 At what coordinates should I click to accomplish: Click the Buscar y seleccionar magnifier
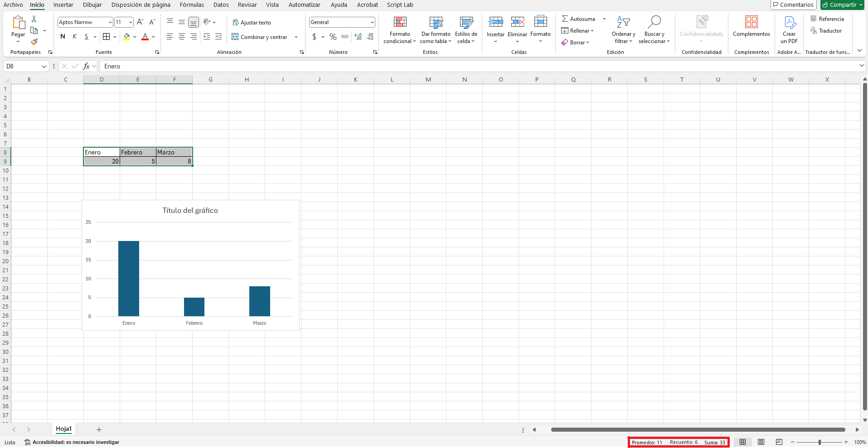[654, 22]
